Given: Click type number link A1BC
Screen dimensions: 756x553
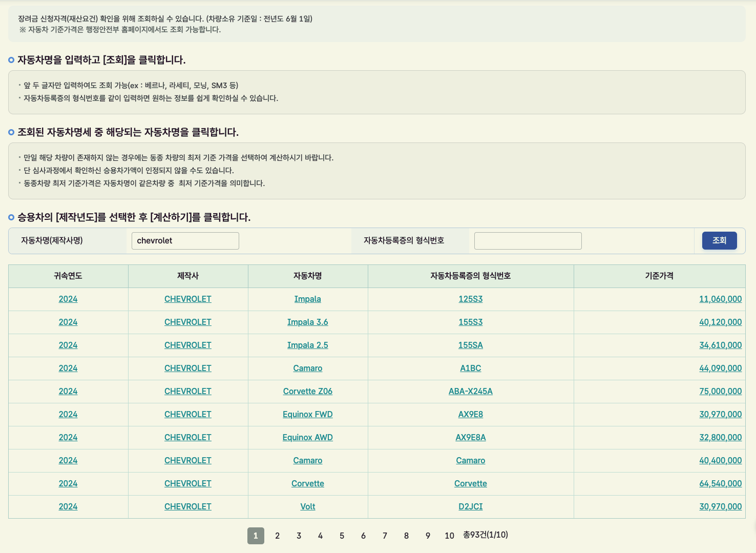Looking at the screenshot, I should coord(470,368).
